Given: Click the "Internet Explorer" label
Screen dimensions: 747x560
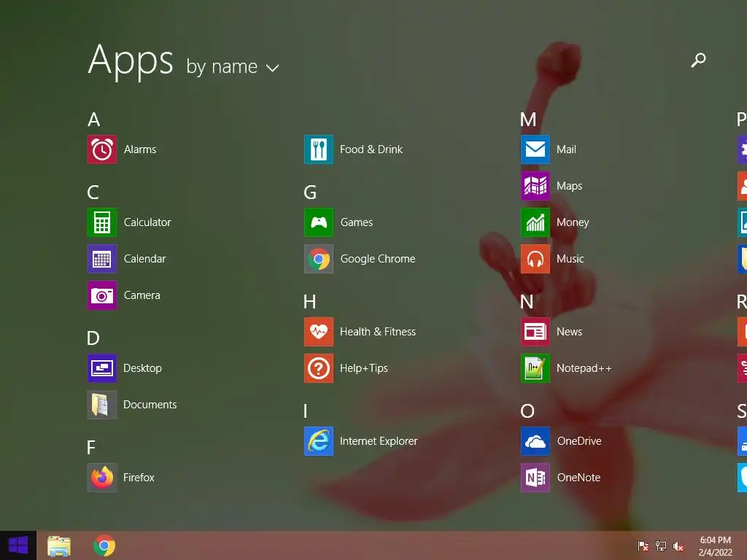Looking at the screenshot, I should point(379,441).
